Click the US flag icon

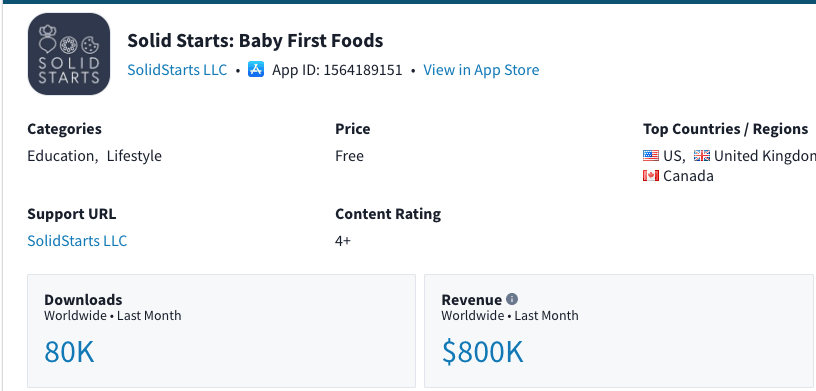651,156
